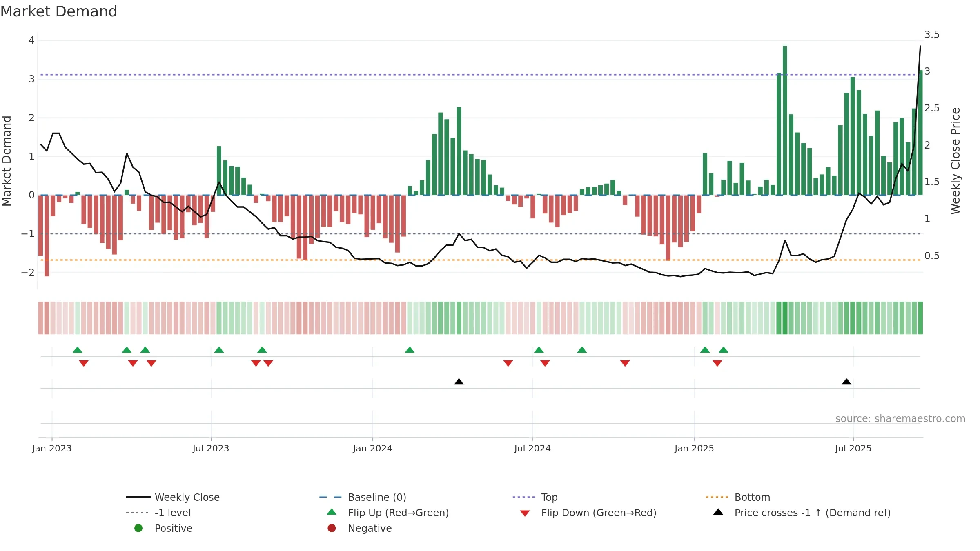Click the 3.5 right axis value
980x551 pixels.
coord(932,35)
